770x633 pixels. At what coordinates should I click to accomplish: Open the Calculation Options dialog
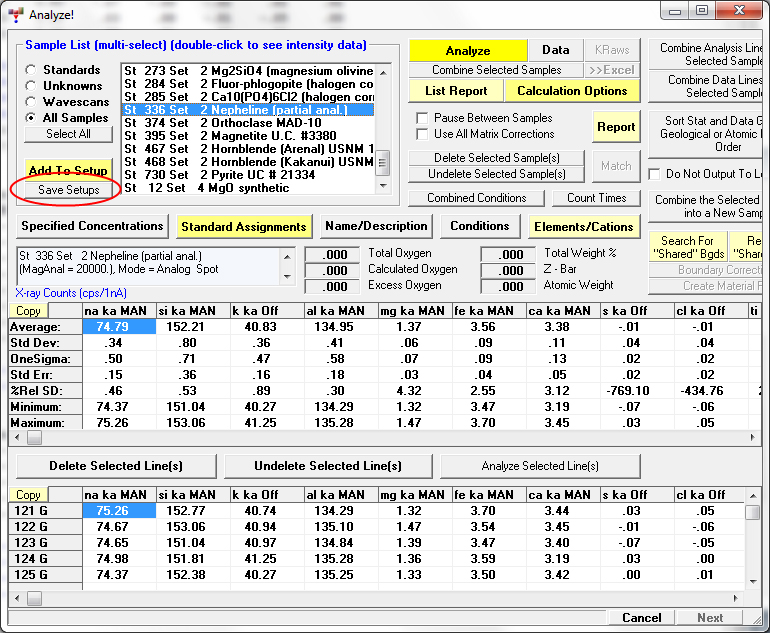572,91
